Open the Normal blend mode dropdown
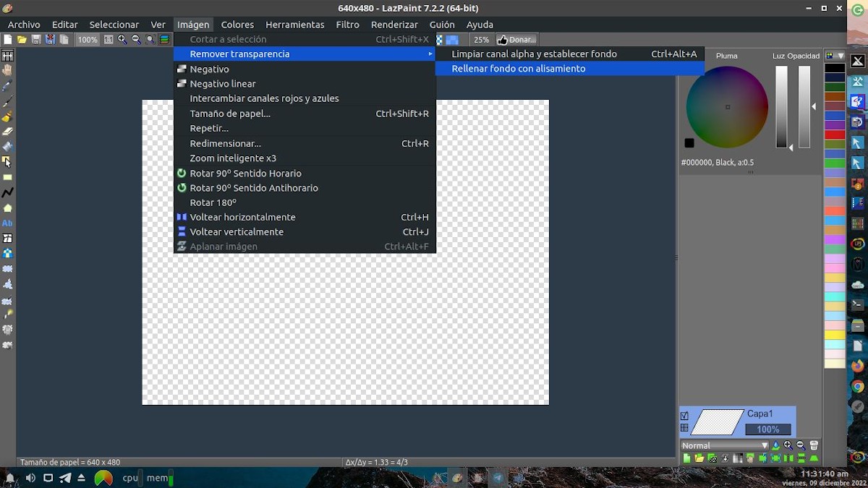 coord(724,445)
